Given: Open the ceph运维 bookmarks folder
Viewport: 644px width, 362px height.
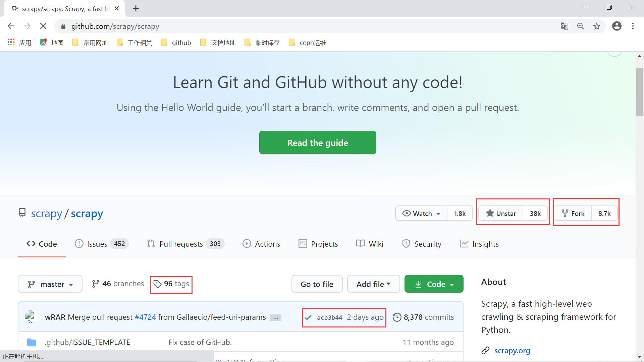Looking at the screenshot, I should click(x=307, y=43).
